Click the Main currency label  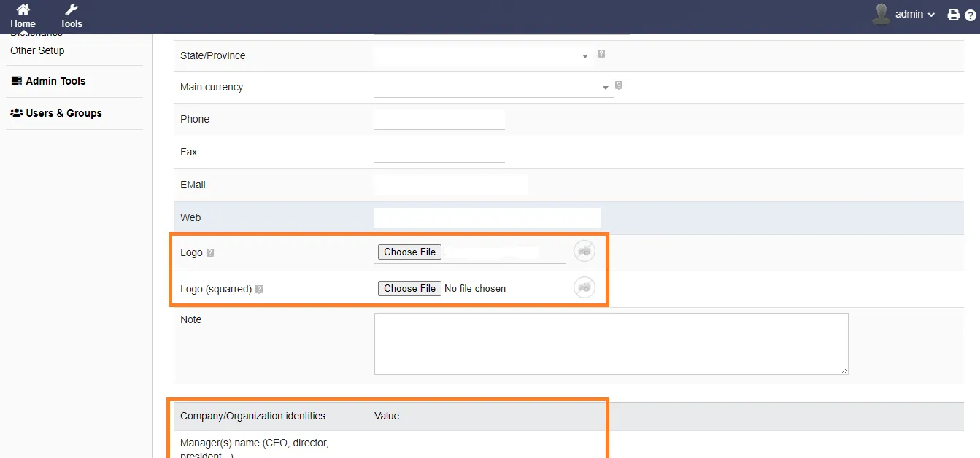pos(212,87)
